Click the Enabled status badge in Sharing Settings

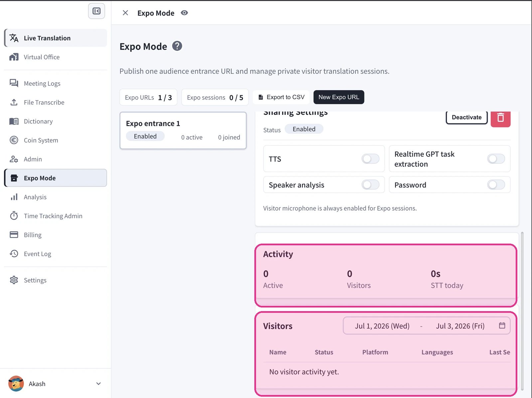[x=304, y=129]
